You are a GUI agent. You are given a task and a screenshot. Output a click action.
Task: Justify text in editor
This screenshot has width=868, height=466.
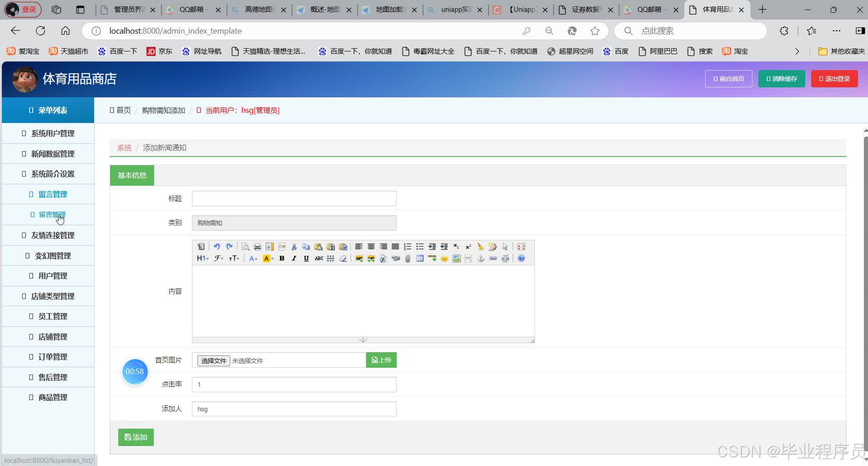[395, 247]
